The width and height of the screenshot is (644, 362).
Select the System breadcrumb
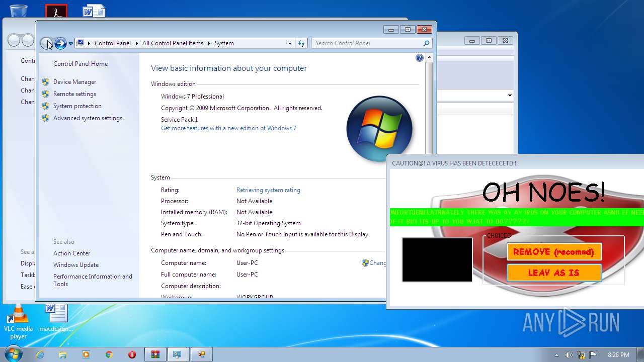point(224,43)
